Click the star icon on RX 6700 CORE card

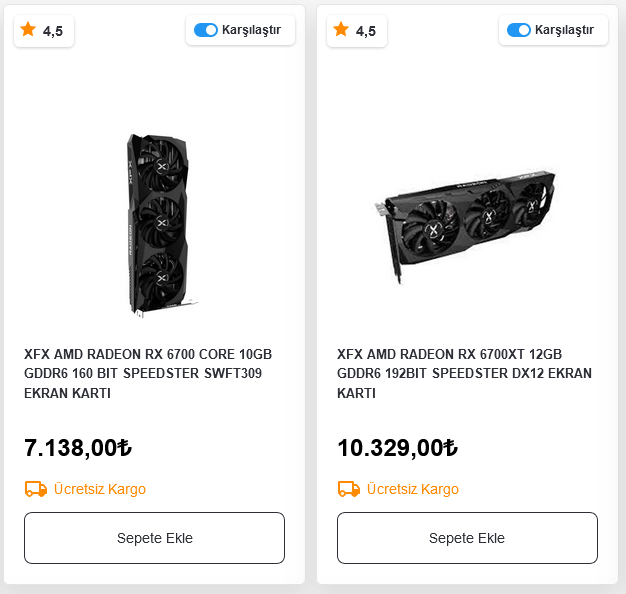(28, 30)
